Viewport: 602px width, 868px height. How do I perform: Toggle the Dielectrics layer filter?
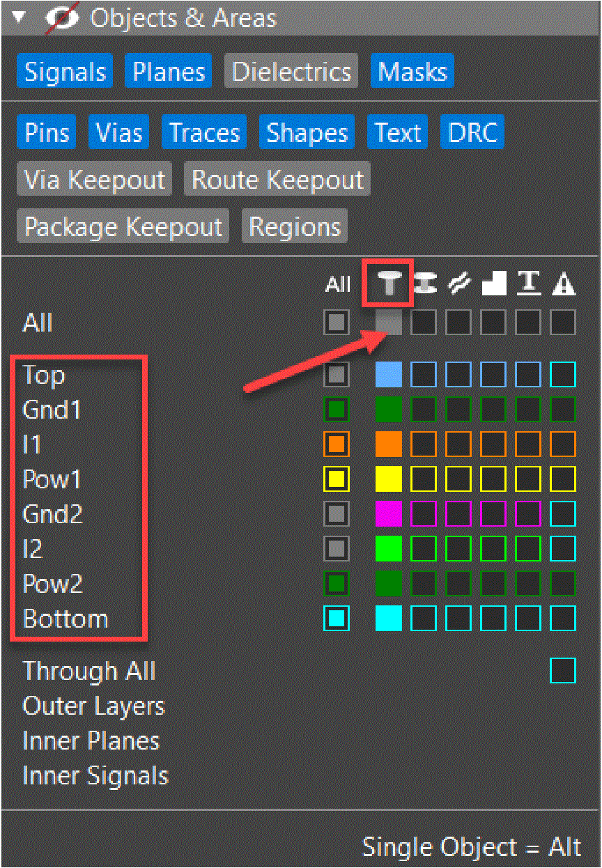click(291, 72)
